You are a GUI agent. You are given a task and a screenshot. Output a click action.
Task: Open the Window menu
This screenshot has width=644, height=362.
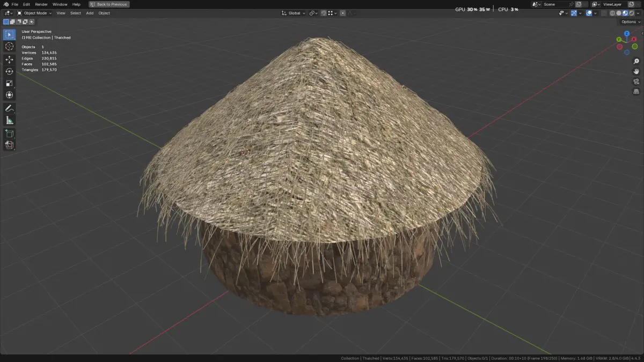tap(60, 4)
